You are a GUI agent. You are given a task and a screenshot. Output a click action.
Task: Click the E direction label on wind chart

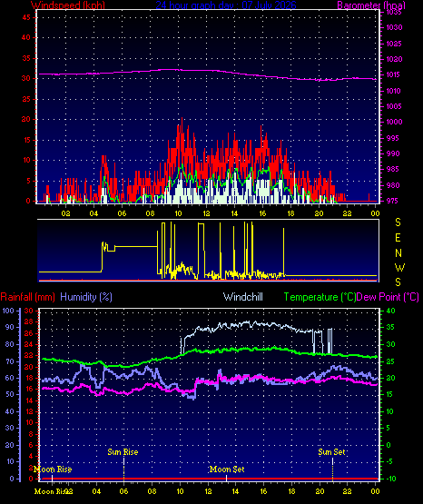click(398, 238)
